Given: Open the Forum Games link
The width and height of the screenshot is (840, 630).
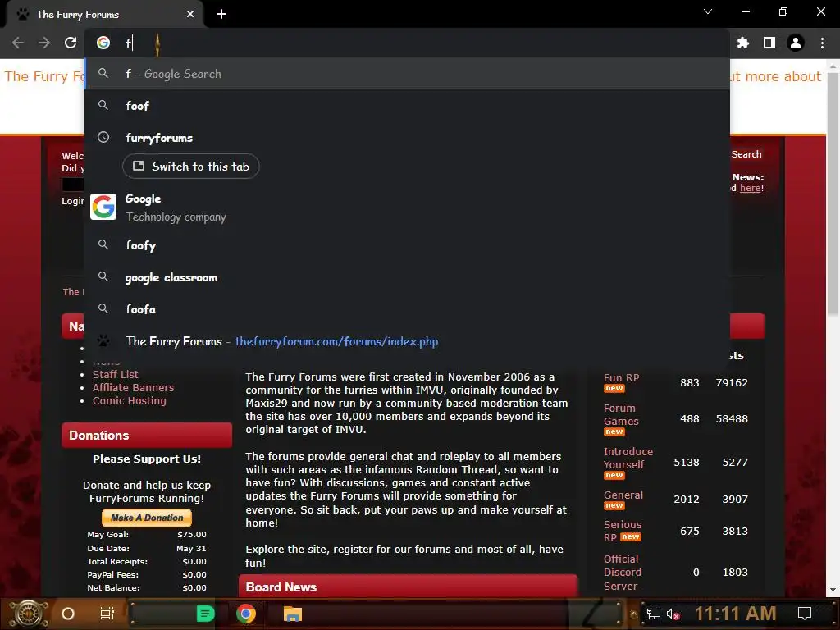Looking at the screenshot, I should click(x=621, y=414).
